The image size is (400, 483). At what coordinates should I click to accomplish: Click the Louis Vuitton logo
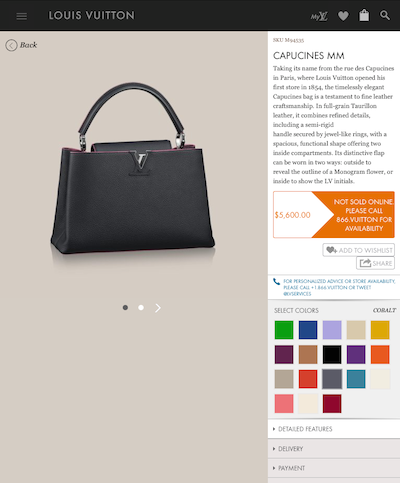click(x=91, y=15)
